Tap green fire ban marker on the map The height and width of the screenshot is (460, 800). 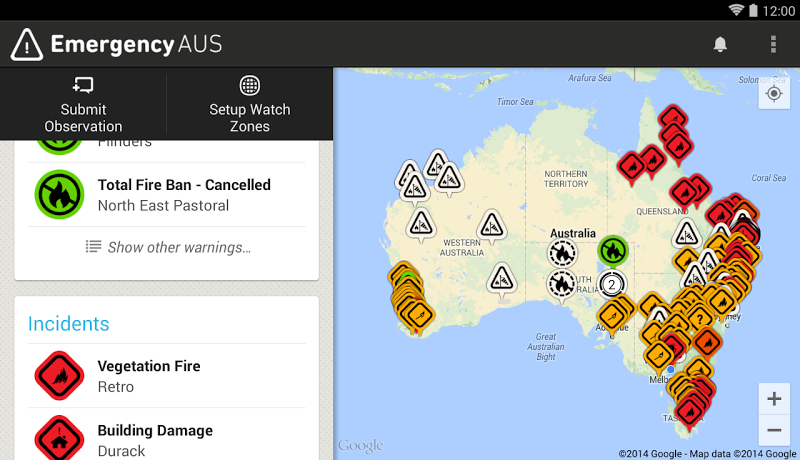pyautogui.click(x=613, y=251)
